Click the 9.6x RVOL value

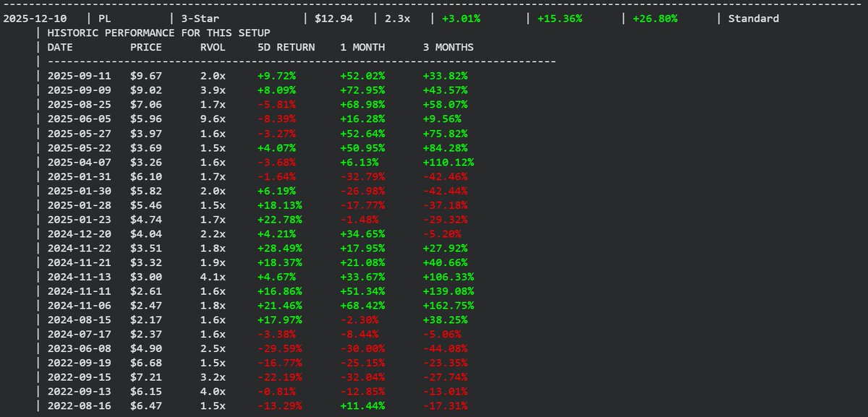pos(213,119)
